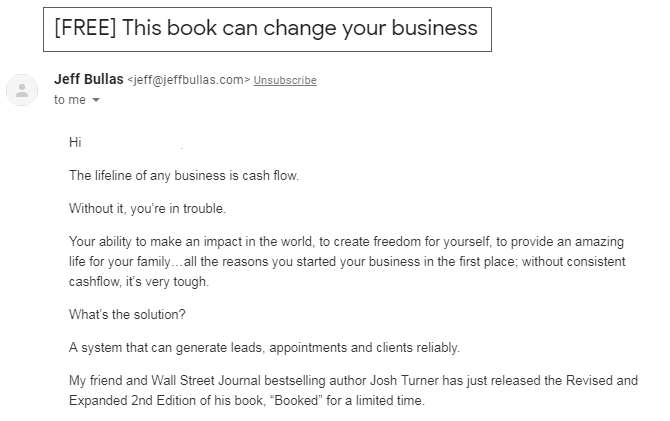Click "Without it, you're in trouble." line
The width and height of the screenshot is (670, 421).
click(x=147, y=208)
